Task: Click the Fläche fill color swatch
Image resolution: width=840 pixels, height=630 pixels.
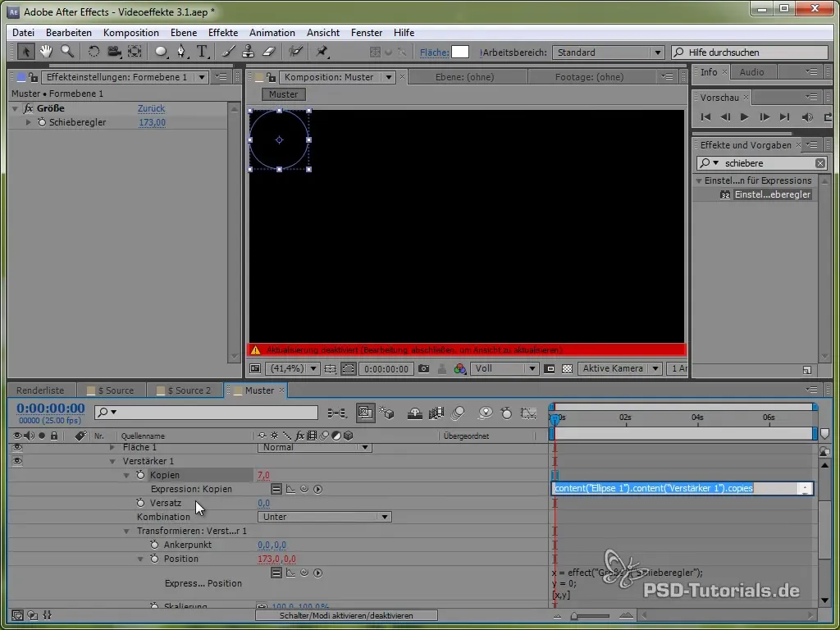Action: coord(460,52)
